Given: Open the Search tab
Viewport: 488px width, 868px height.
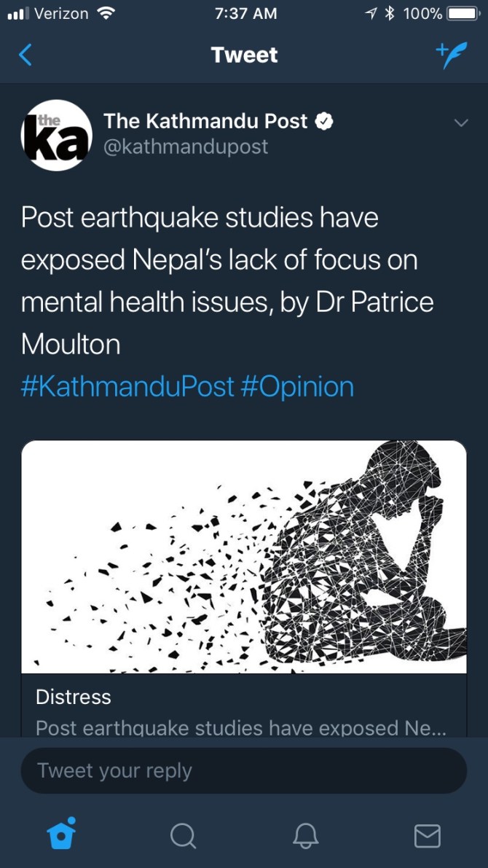Looking at the screenshot, I should tap(183, 835).
